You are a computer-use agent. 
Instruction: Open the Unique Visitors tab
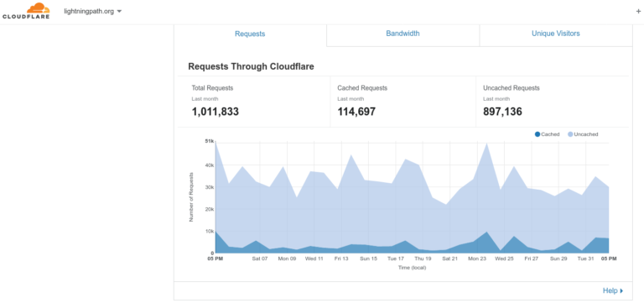point(556,34)
